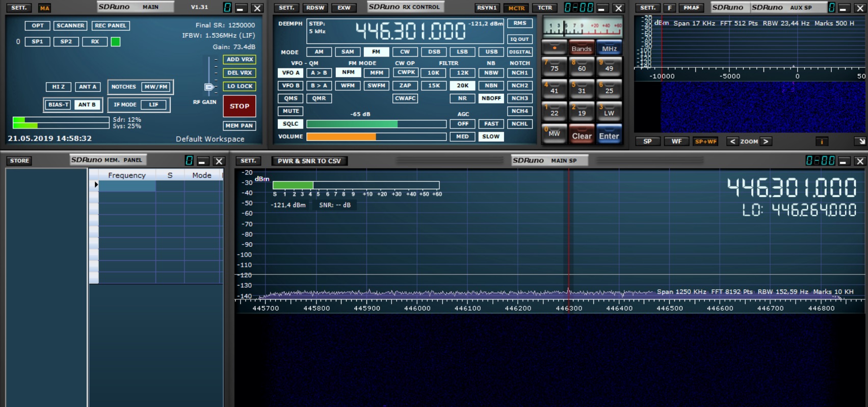Click the main frequency display 446.301.000

[410, 31]
